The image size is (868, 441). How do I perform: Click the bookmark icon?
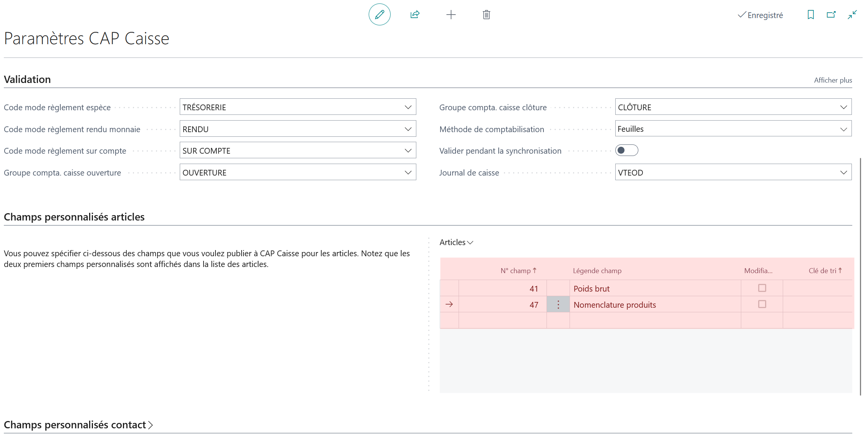pyautogui.click(x=810, y=15)
